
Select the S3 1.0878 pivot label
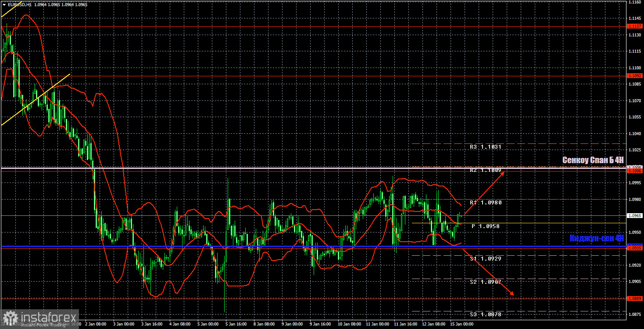click(x=485, y=315)
